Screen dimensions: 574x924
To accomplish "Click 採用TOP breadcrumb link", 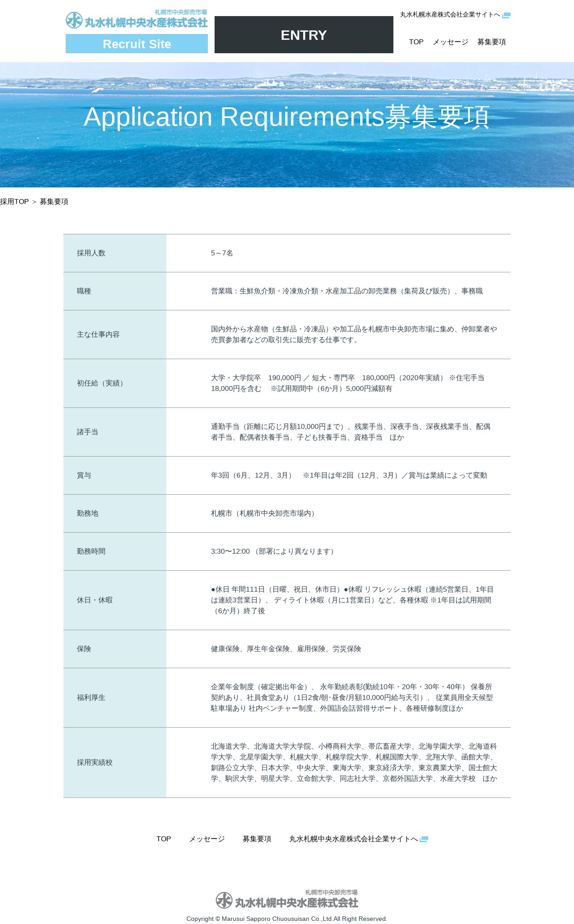I will (x=14, y=202).
